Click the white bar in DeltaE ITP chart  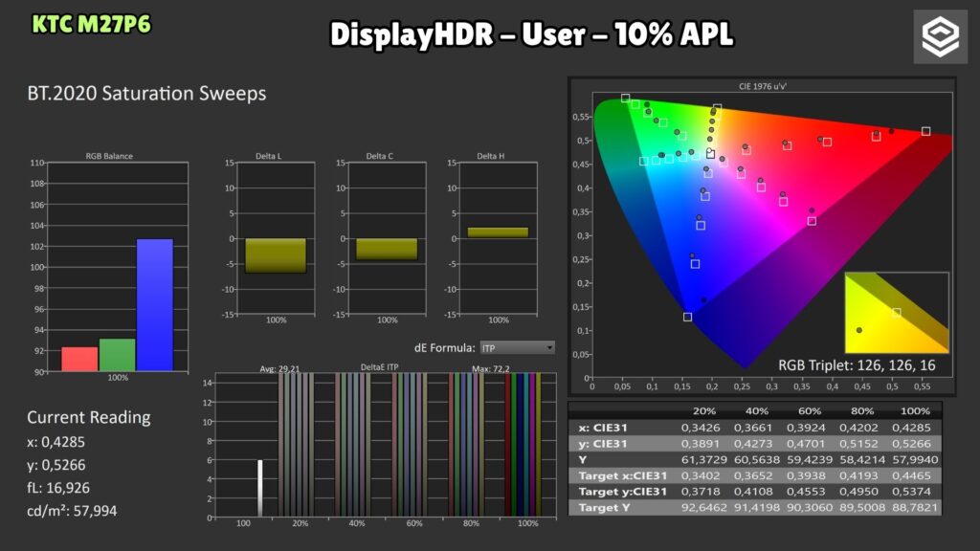click(x=260, y=489)
